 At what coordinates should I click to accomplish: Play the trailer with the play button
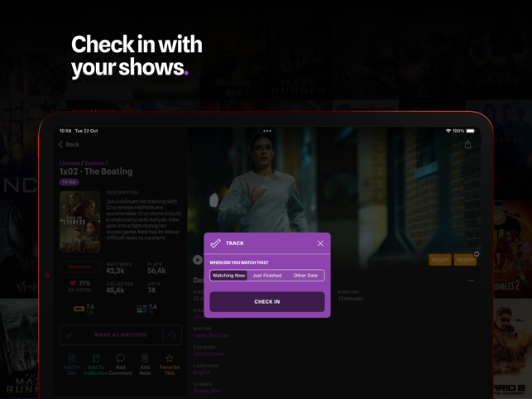198,260
